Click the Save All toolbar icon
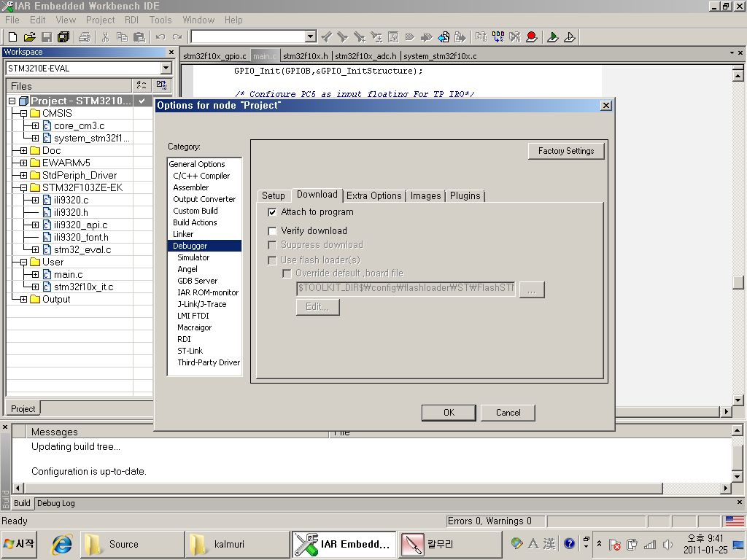Screen dimensions: 747x560 [63, 37]
